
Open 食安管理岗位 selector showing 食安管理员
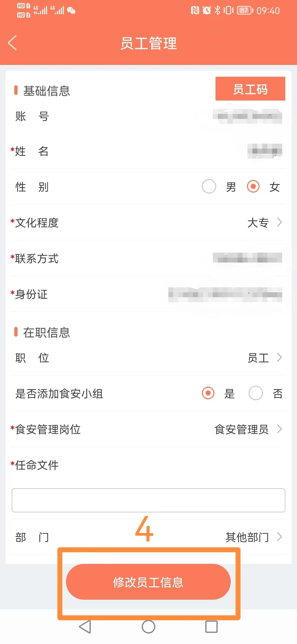[x=148, y=429]
